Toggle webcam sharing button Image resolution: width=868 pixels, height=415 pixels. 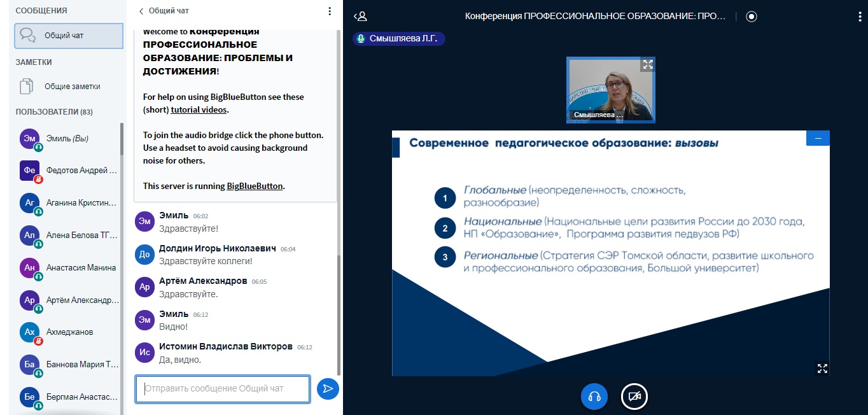pyautogui.click(x=634, y=397)
